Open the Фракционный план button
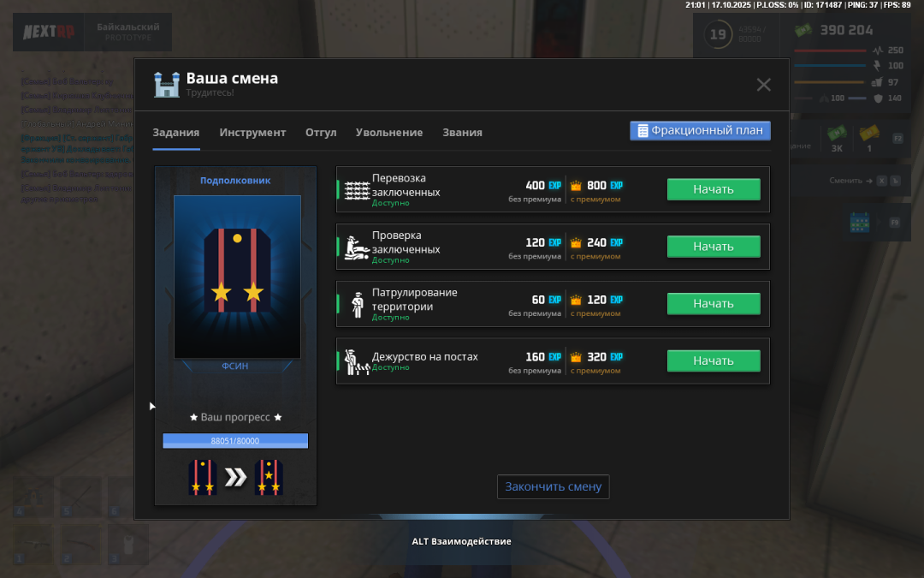The image size is (924, 578). click(700, 131)
